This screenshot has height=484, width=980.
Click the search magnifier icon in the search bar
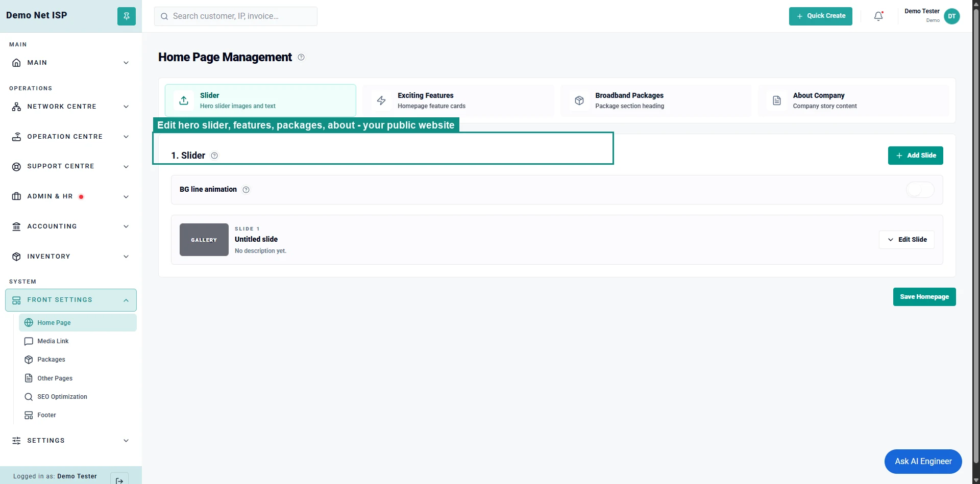164,16
